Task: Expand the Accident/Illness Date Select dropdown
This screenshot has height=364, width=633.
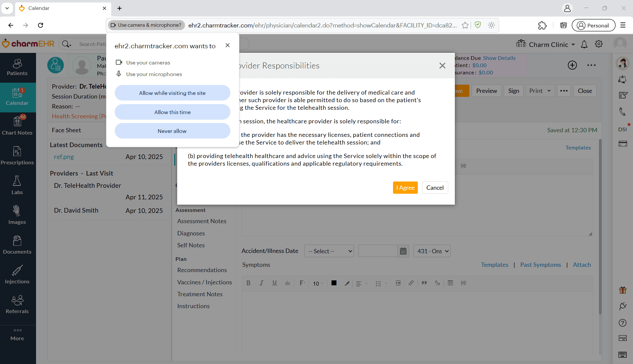Action: (x=329, y=251)
